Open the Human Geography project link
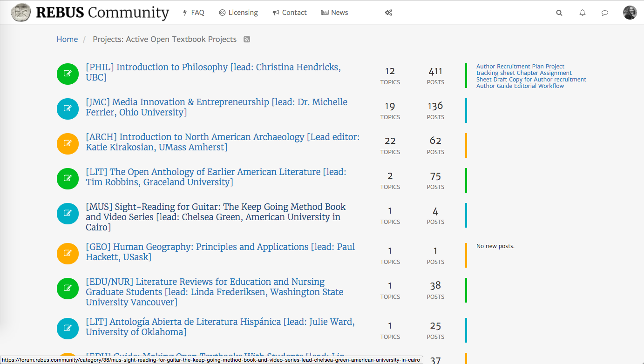This screenshot has width=644, height=364. point(220,247)
